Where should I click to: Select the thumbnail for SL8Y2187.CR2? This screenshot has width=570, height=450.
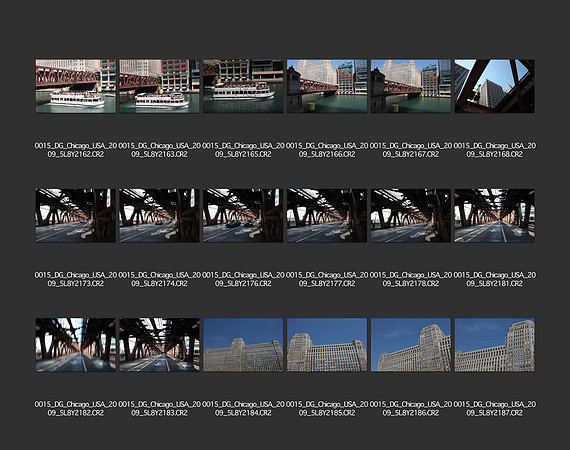click(x=495, y=345)
